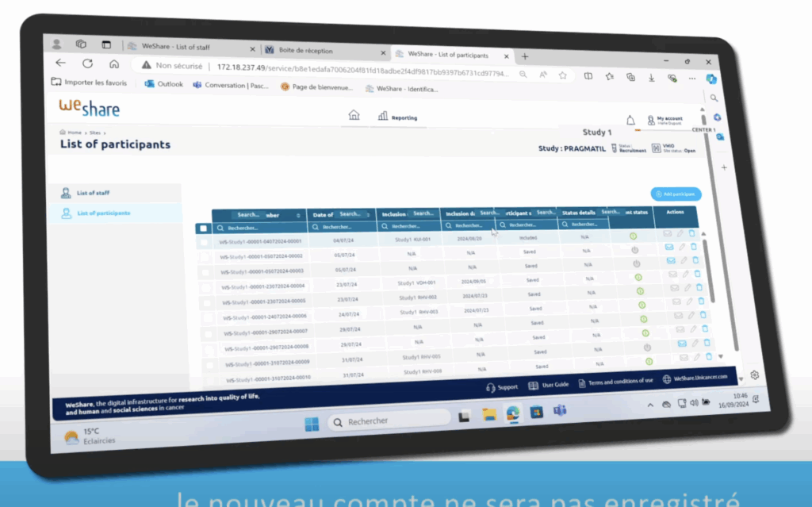
Task: Open the Reporting menu item
Action: (398, 117)
